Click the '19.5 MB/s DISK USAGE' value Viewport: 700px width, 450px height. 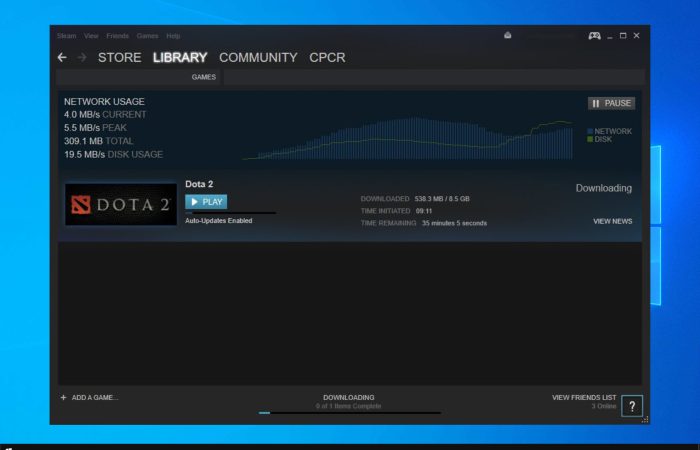113,154
